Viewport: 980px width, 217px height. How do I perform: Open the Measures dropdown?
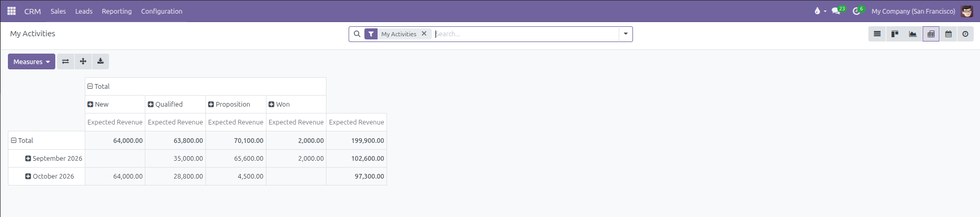32,61
